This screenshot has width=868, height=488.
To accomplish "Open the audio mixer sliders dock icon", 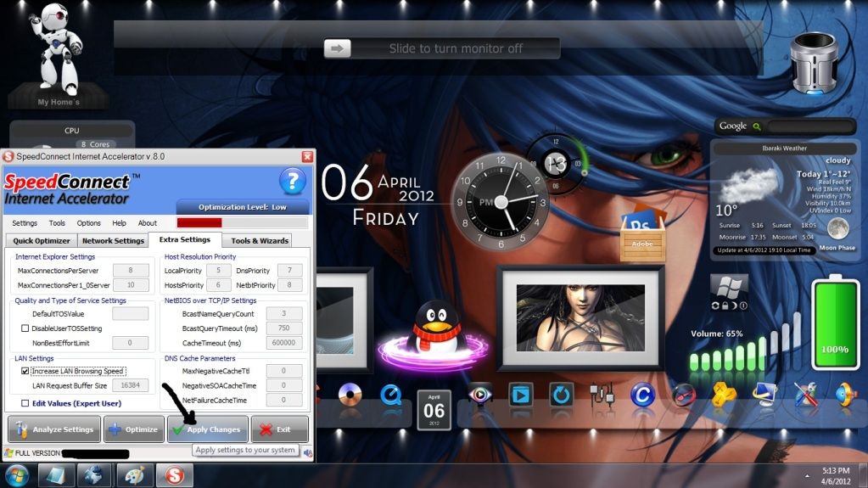I will point(602,395).
